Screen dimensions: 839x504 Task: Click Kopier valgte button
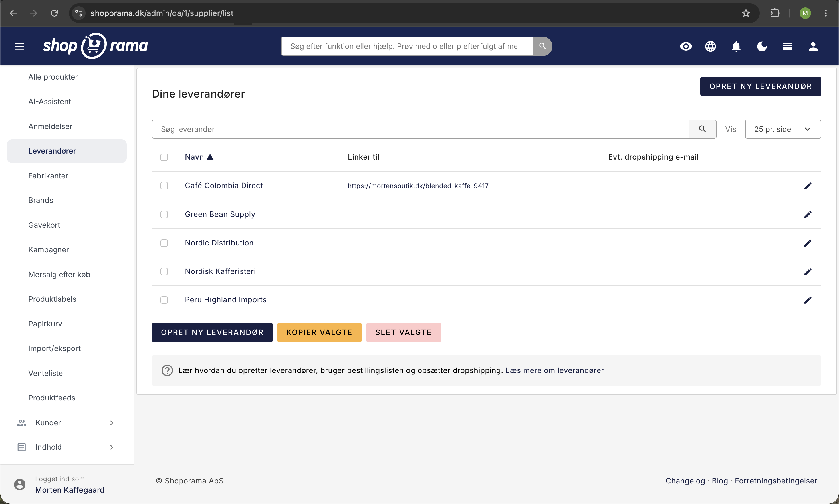[x=319, y=332]
